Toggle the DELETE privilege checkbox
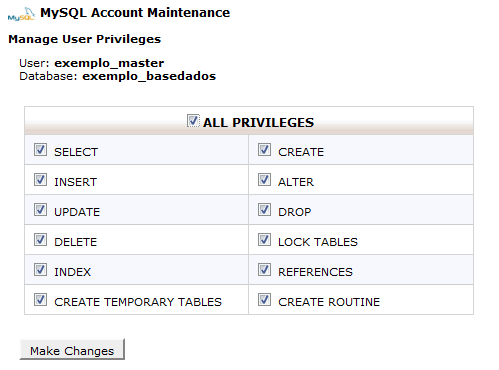Image resolution: width=499 pixels, height=370 pixels. coord(40,239)
